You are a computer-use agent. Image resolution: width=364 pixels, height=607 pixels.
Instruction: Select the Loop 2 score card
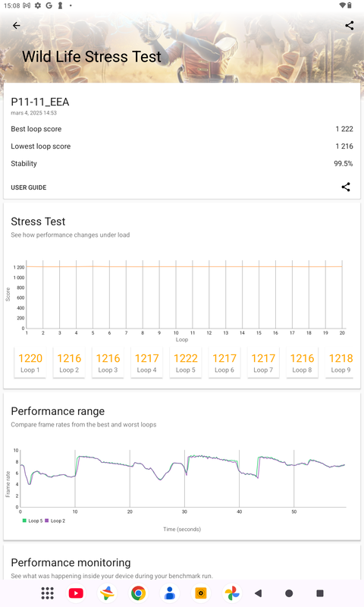[69, 363]
